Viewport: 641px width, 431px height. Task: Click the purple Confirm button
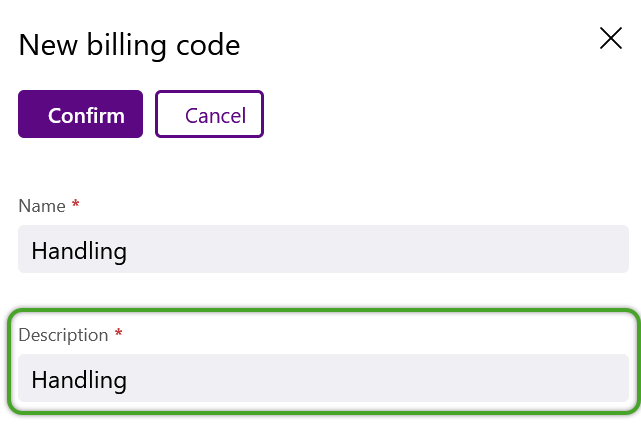(x=81, y=114)
